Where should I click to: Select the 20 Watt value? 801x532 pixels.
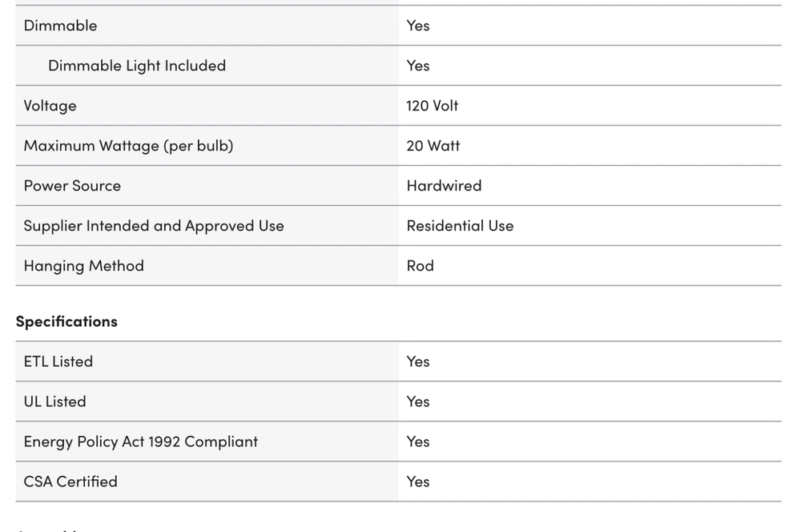pos(433,146)
